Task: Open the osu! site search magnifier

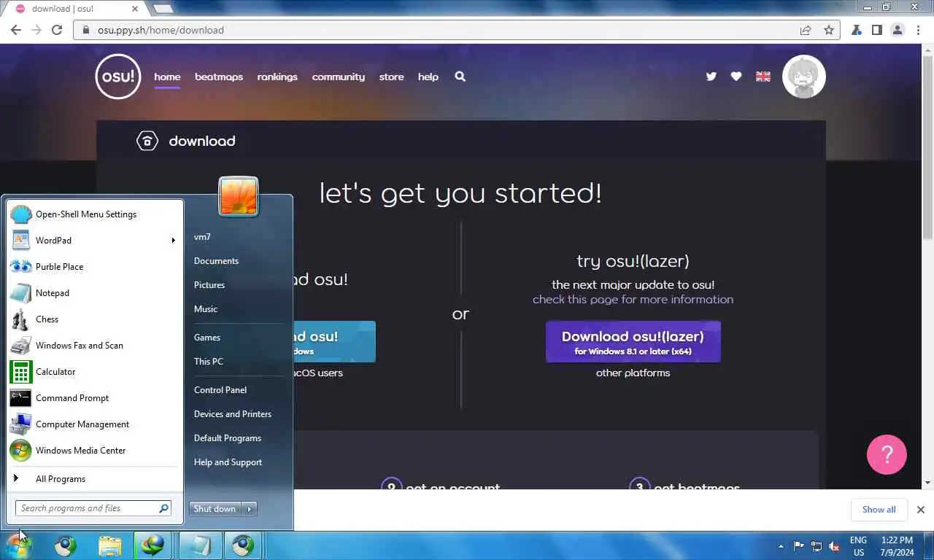Action: tap(460, 77)
